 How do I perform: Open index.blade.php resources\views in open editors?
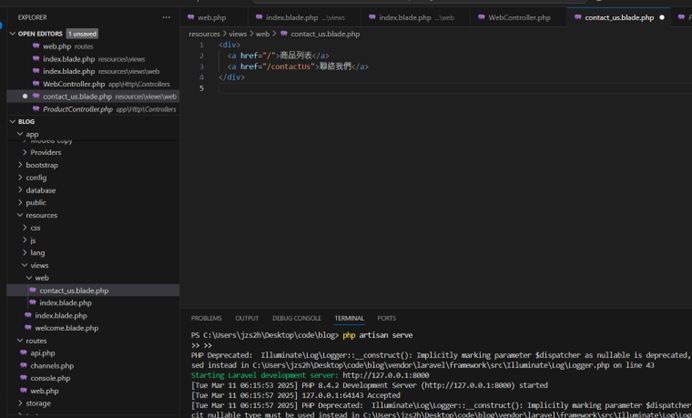tap(93, 59)
